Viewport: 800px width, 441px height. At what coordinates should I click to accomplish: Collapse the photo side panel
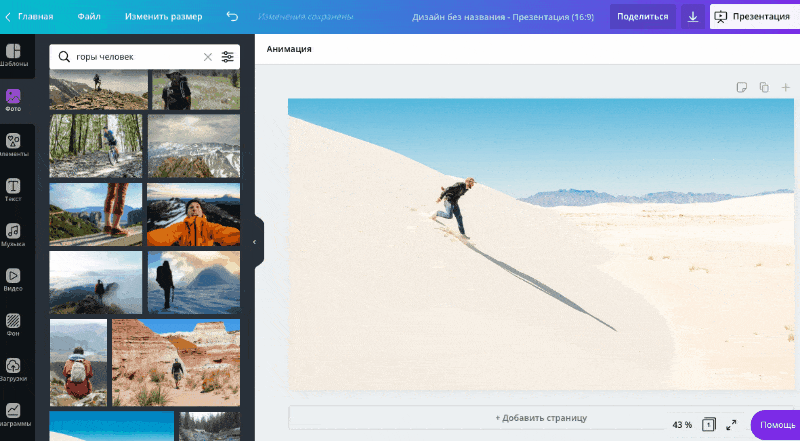point(254,242)
